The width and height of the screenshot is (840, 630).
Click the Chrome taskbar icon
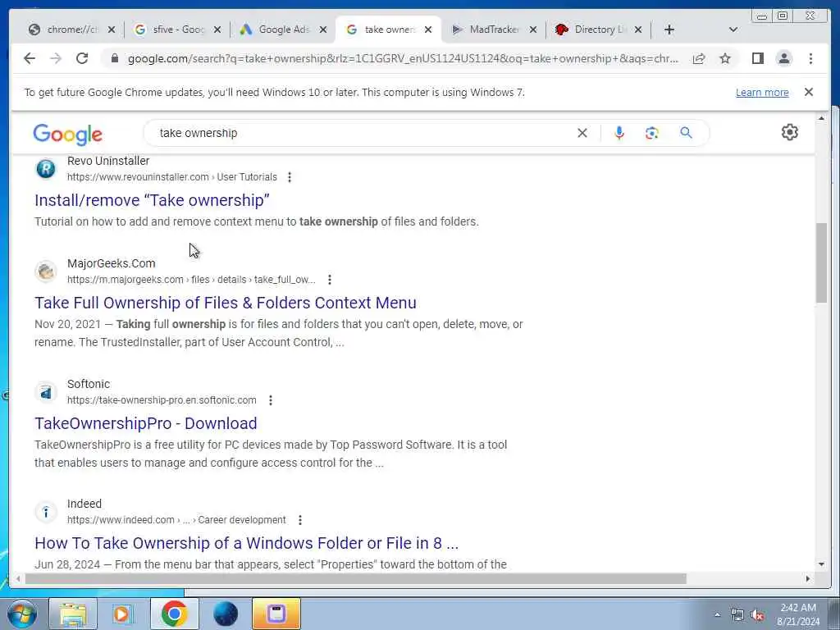pyautogui.click(x=174, y=614)
